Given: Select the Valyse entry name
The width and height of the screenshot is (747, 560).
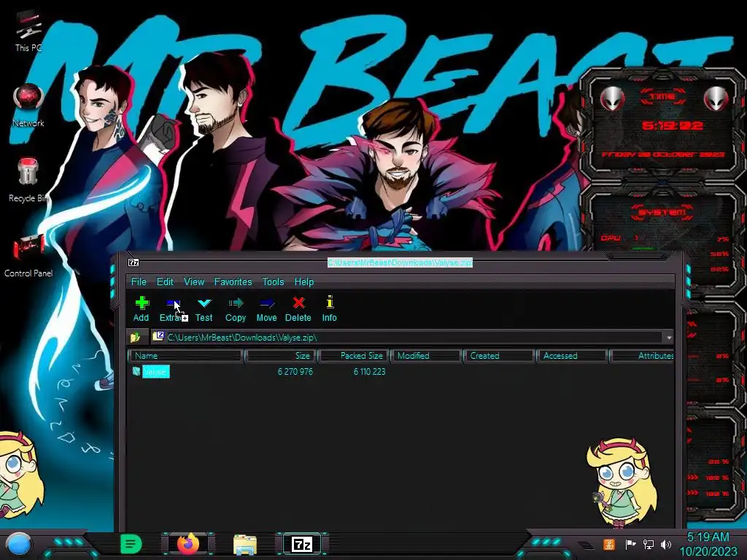Looking at the screenshot, I should click(156, 371).
